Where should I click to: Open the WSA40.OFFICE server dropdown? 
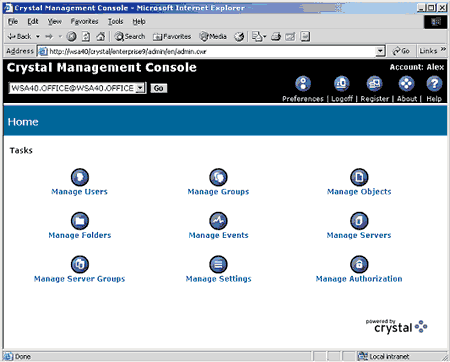click(141, 88)
